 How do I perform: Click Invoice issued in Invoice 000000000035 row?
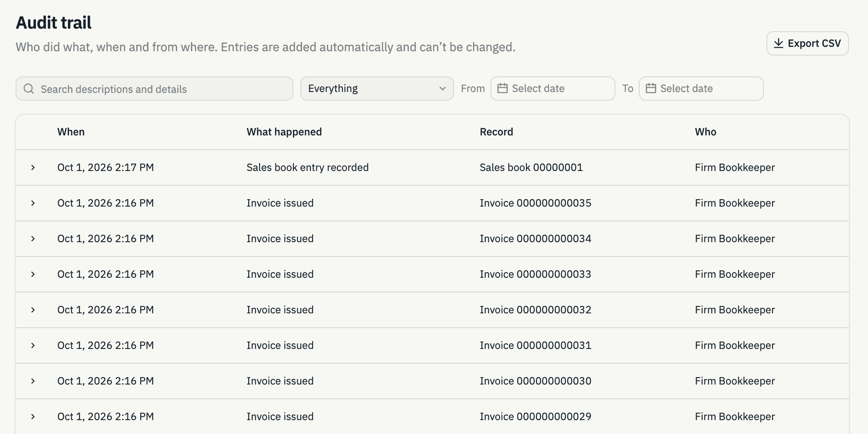(x=280, y=203)
